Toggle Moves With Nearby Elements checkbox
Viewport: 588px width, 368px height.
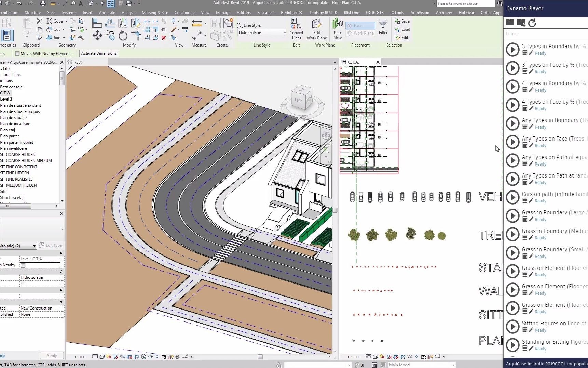click(x=17, y=53)
